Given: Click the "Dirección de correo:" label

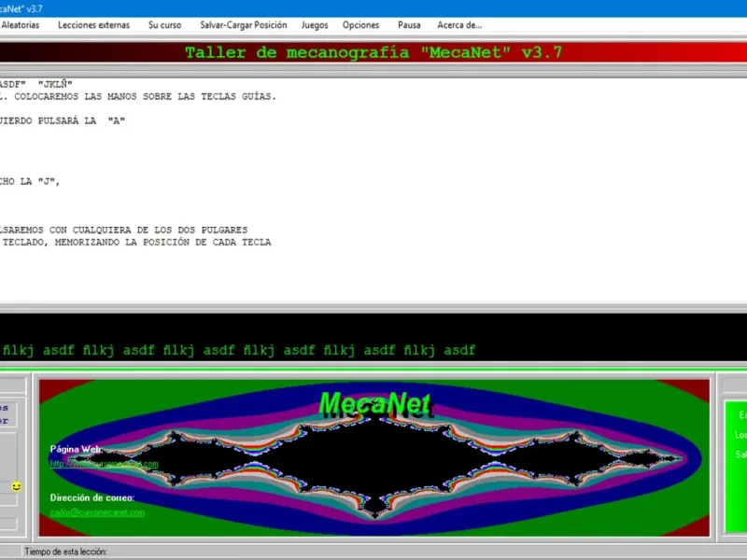Looking at the screenshot, I should [92, 497].
